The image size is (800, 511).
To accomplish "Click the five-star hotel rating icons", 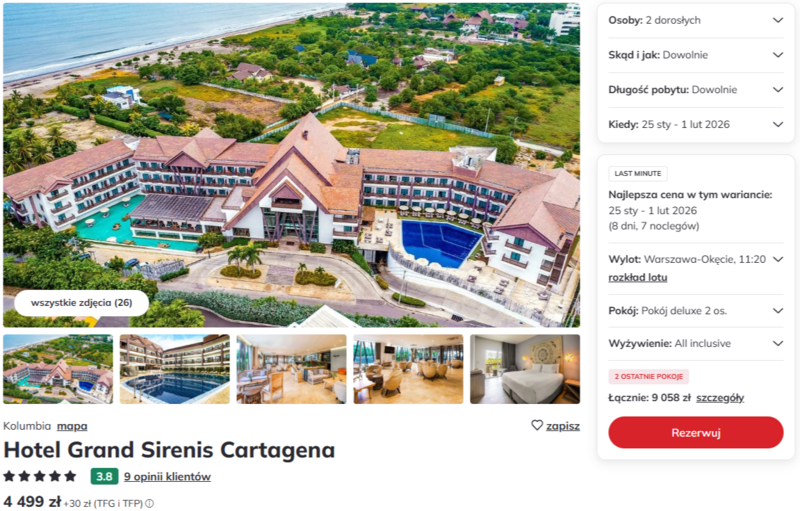I will tap(40, 476).
